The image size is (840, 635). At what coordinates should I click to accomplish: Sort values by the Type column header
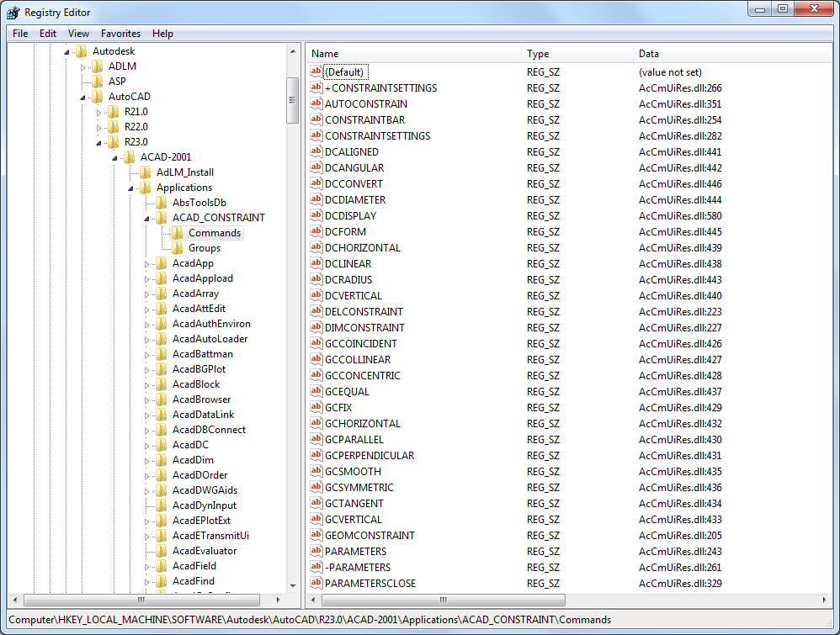coord(577,54)
